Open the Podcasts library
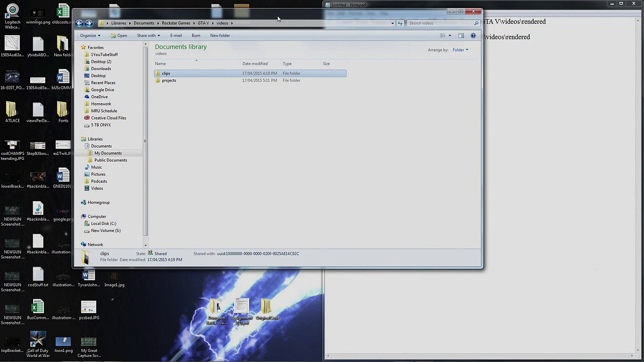The height and width of the screenshot is (362, 644). point(99,181)
